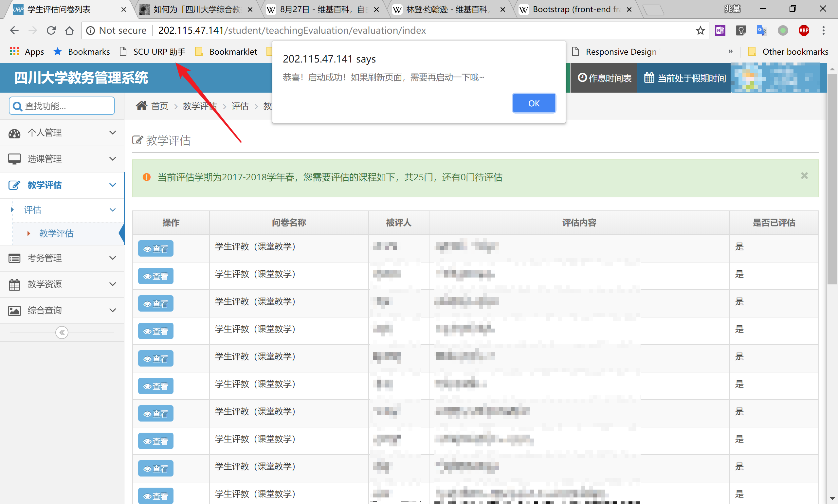Switch to the 林登·约翰逊 Wikipedia tab
The image size is (838, 504).
(445, 9)
